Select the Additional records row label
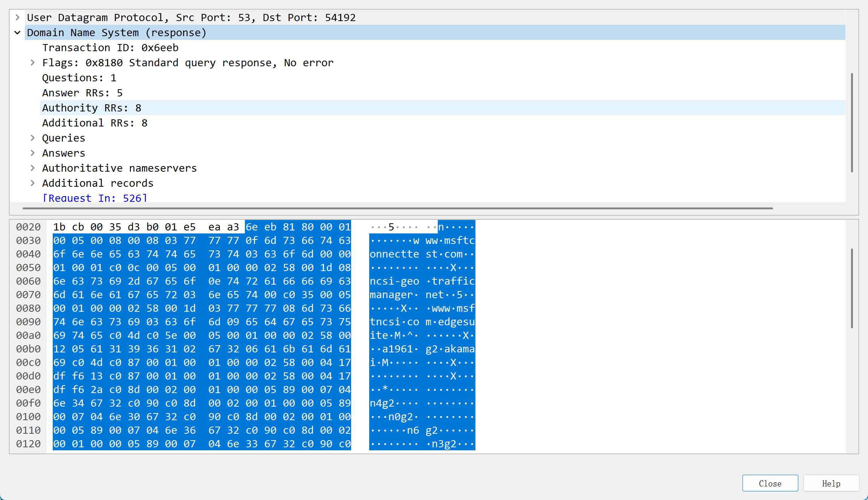The image size is (868, 500). click(x=98, y=183)
